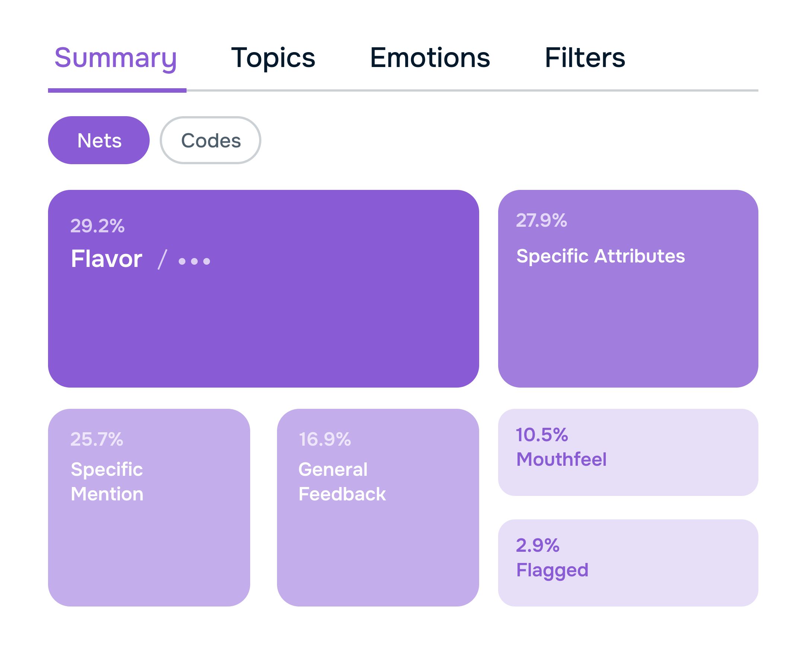Image resolution: width=812 pixels, height=659 pixels.
Task: Click the slash separator after Flavor
Action: pos(162,260)
